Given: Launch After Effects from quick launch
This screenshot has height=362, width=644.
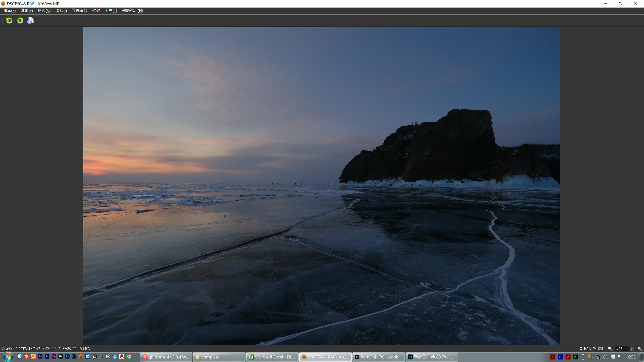Looking at the screenshot, I should [40, 356].
